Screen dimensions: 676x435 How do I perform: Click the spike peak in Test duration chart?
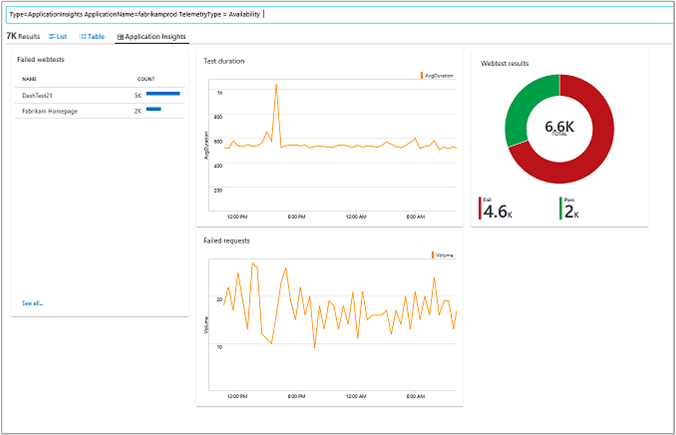click(276, 84)
